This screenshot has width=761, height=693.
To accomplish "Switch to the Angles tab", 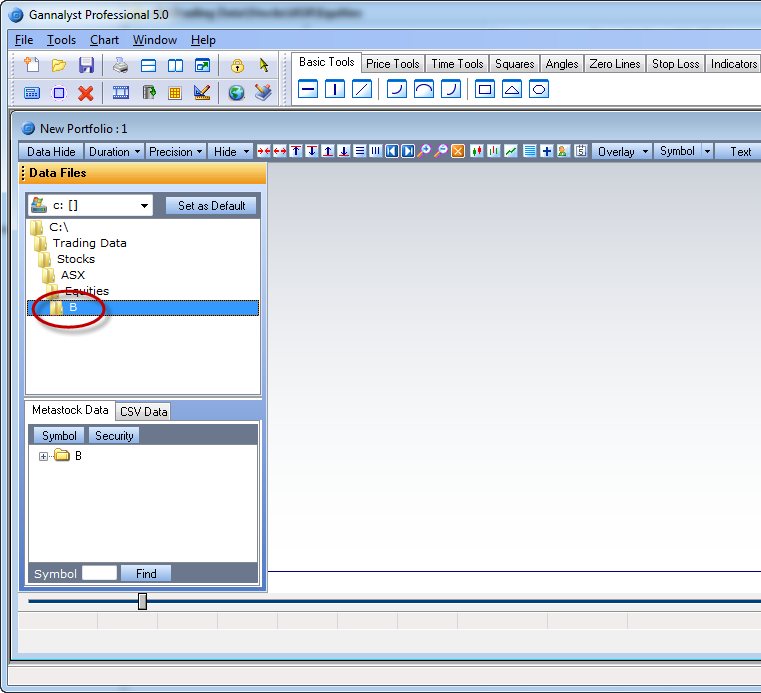I will coord(562,64).
